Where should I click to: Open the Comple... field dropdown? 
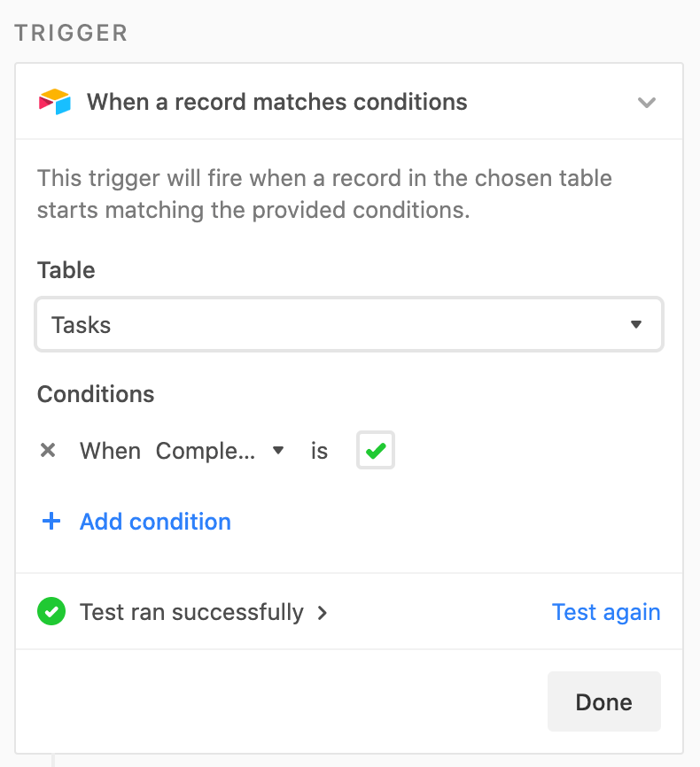pyautogui.click(x=220, y=451)
